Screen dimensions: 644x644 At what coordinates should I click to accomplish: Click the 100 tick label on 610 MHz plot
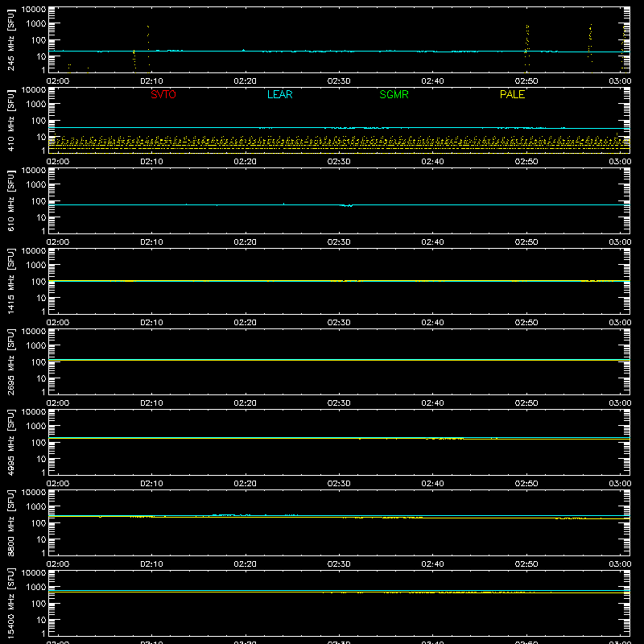point(39,201)
